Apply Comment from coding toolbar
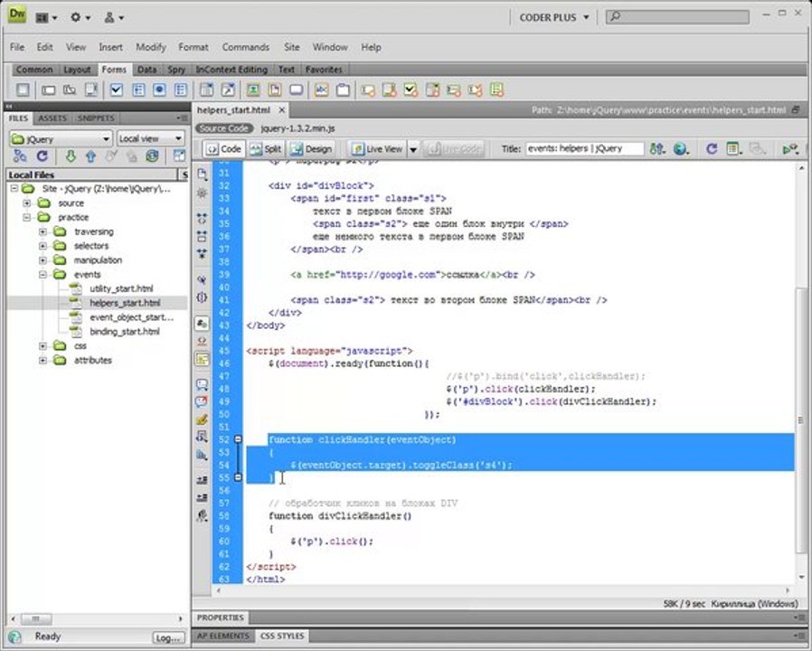 [x=202, y=384]
